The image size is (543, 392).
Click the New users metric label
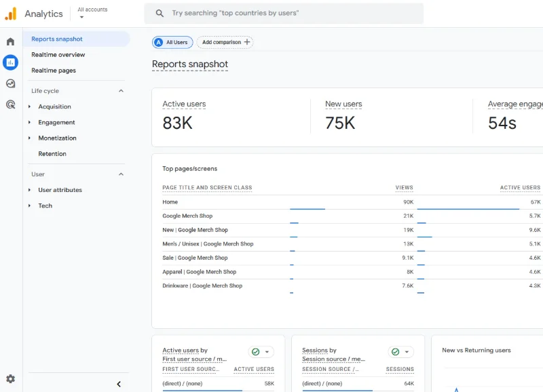343,104
